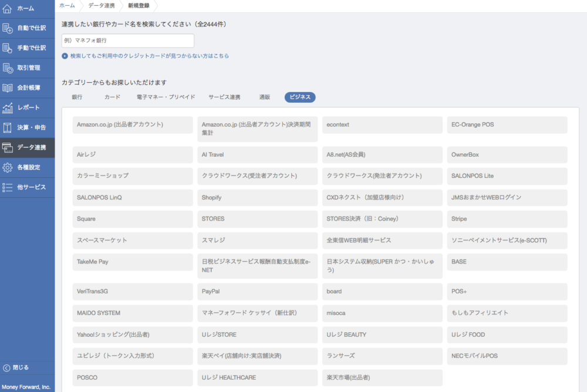Viewport: 587px width, 392px height.
Task: Choose the もしもアフィリエイト service
Action: 507,313
